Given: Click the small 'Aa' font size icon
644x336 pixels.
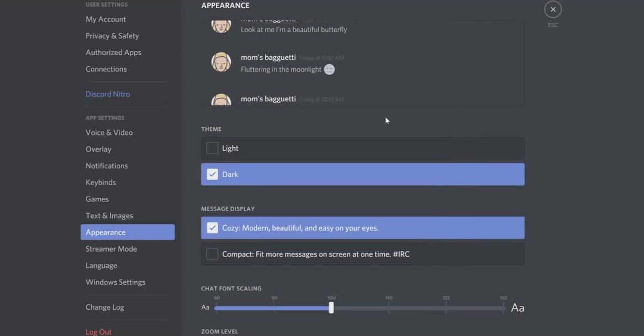Looking at the screenshot, I should pos(205,307).
